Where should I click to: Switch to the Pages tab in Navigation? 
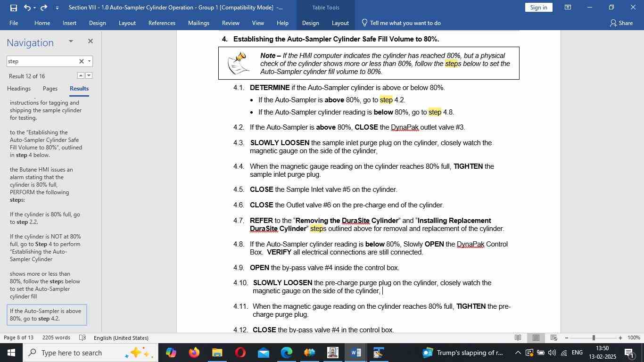(x=50, y=89)
